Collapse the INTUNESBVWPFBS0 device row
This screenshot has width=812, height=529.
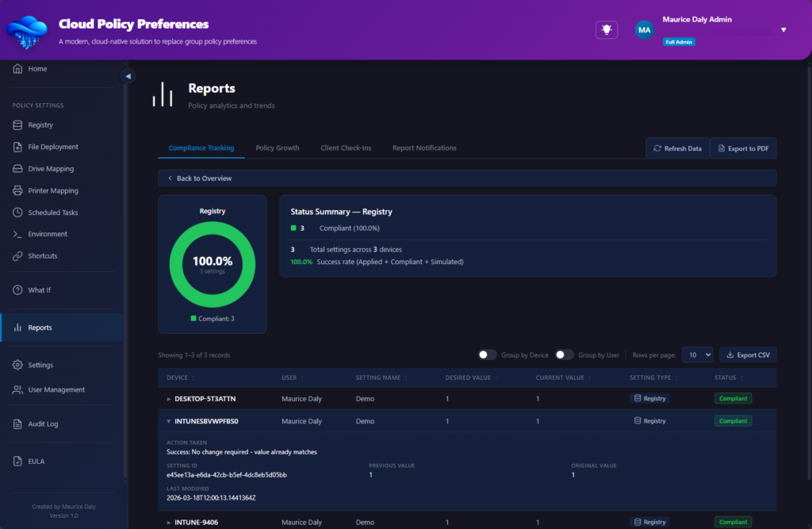(x=168, y=421)
